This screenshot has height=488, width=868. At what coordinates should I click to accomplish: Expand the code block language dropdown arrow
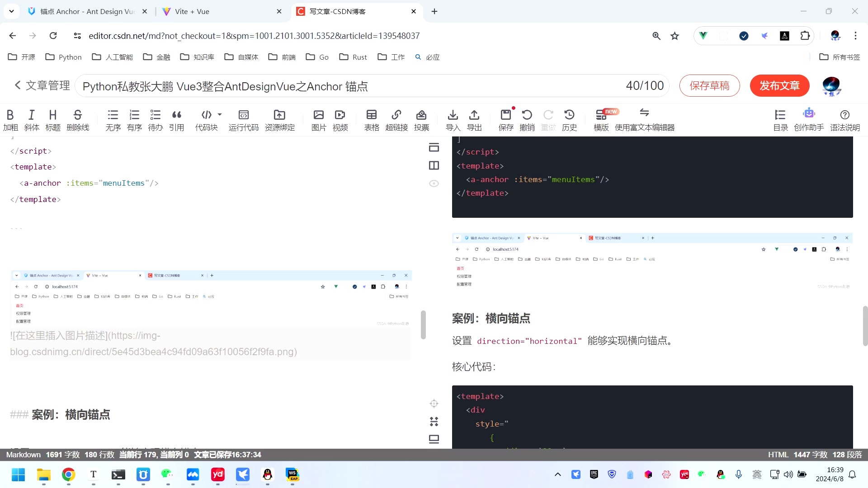pos(219,114)
